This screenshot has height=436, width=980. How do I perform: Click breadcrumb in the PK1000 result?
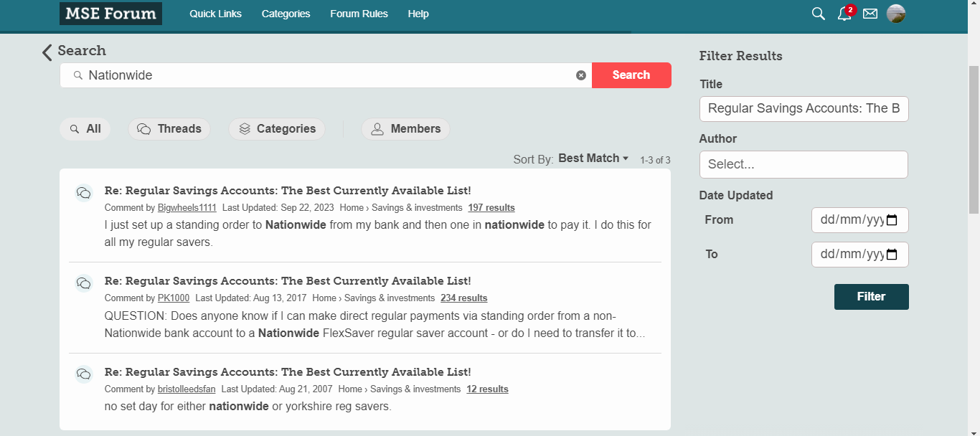pos(374,298)
